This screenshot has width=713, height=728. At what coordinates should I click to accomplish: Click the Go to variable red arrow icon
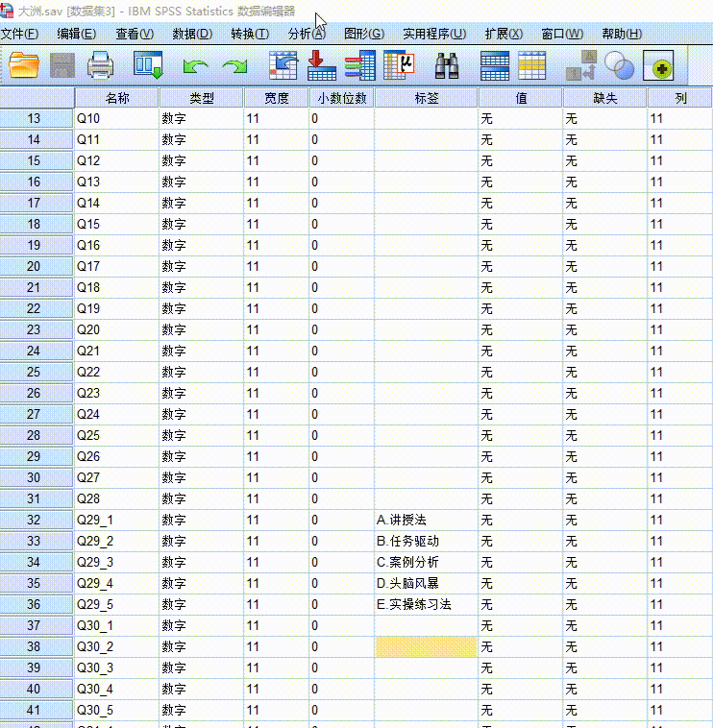(x=322, y=65)
